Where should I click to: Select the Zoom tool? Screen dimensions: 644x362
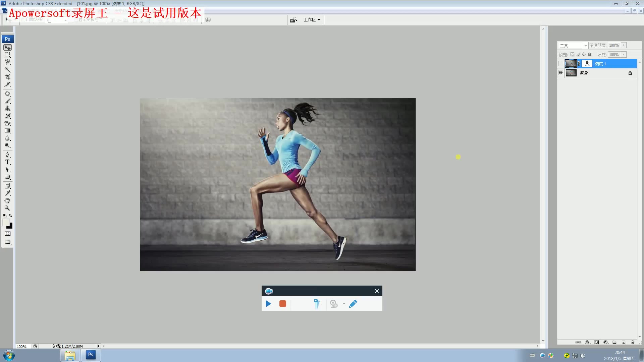point(7,208)
